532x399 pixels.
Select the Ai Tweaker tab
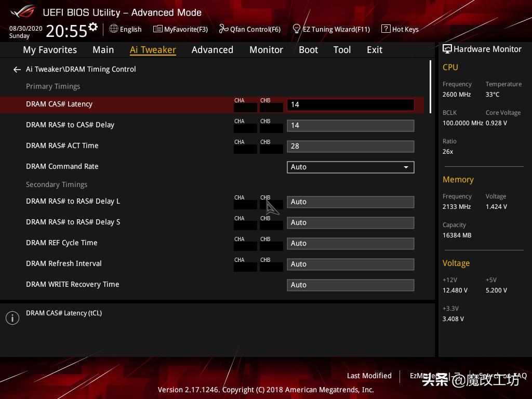[x=153, y=50]
